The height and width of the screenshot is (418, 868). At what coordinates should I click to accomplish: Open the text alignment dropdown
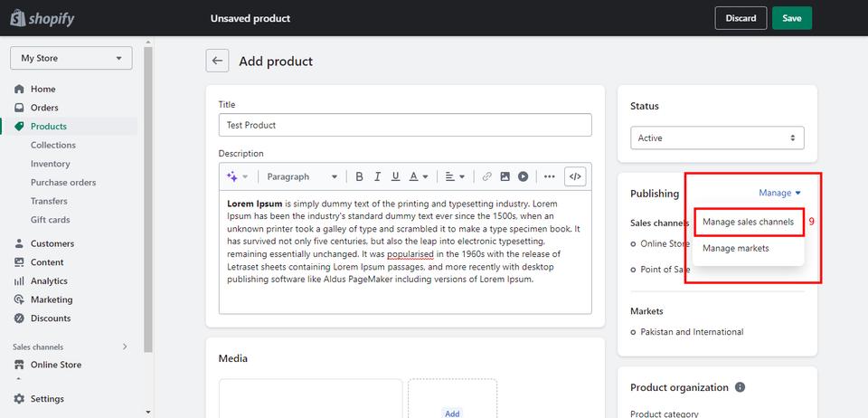(x=455, y=176)
